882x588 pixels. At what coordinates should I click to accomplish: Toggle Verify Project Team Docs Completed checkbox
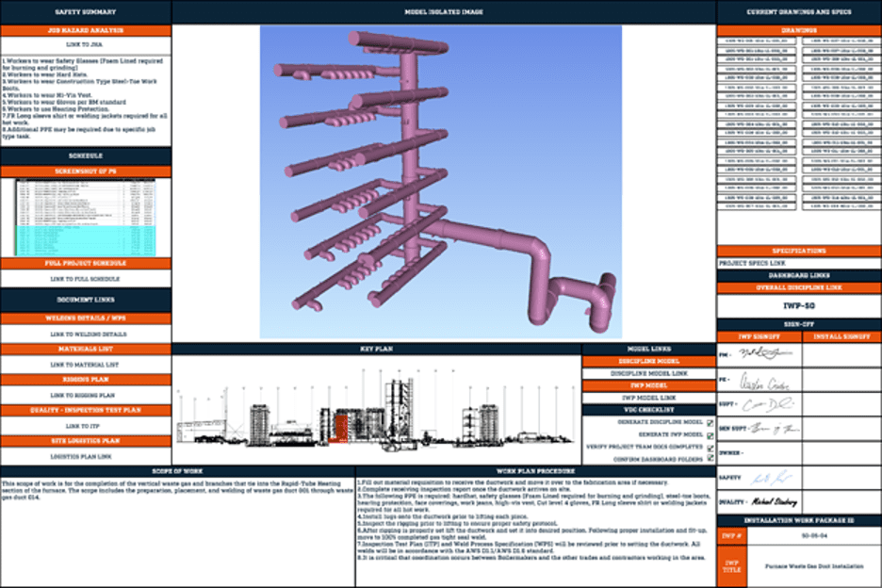[x=710, y=448]
